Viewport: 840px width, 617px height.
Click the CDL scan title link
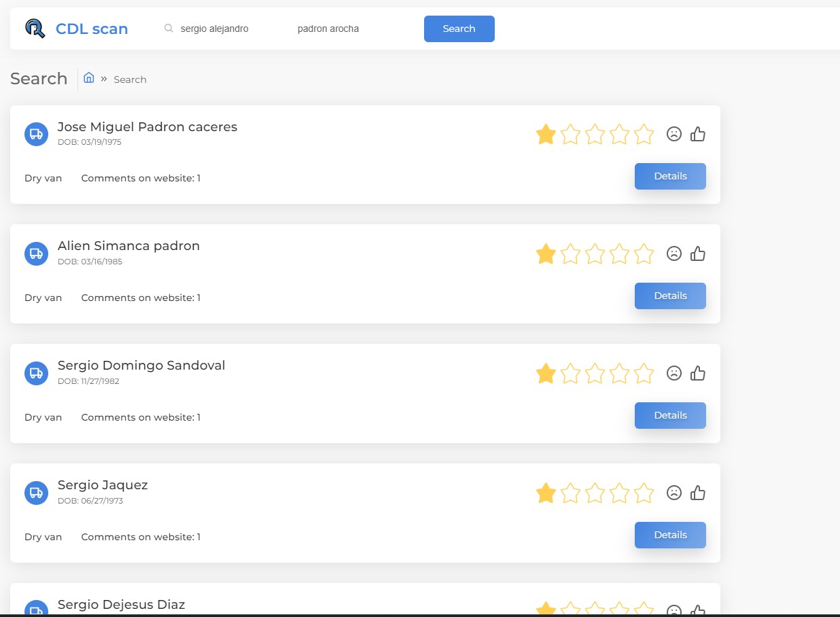92,29
